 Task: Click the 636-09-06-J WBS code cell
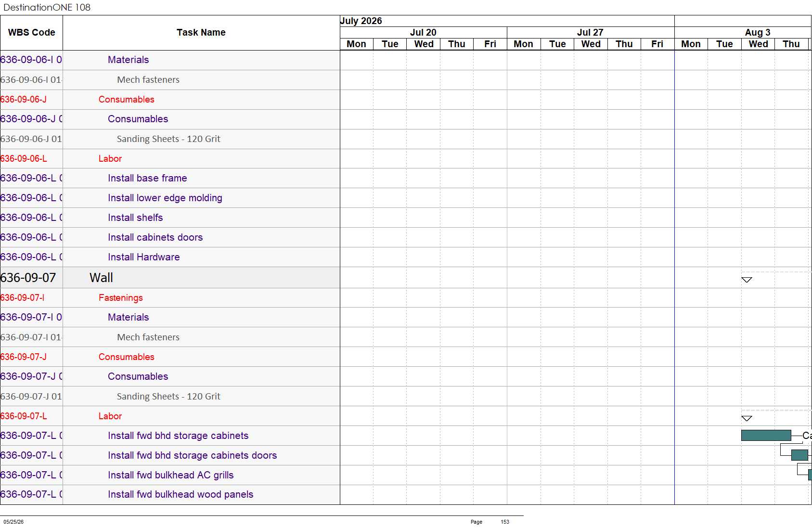[31, 100]
